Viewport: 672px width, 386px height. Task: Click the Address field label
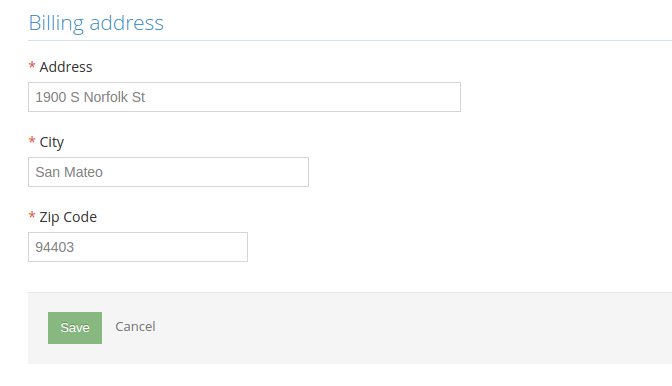click(66, 67)
